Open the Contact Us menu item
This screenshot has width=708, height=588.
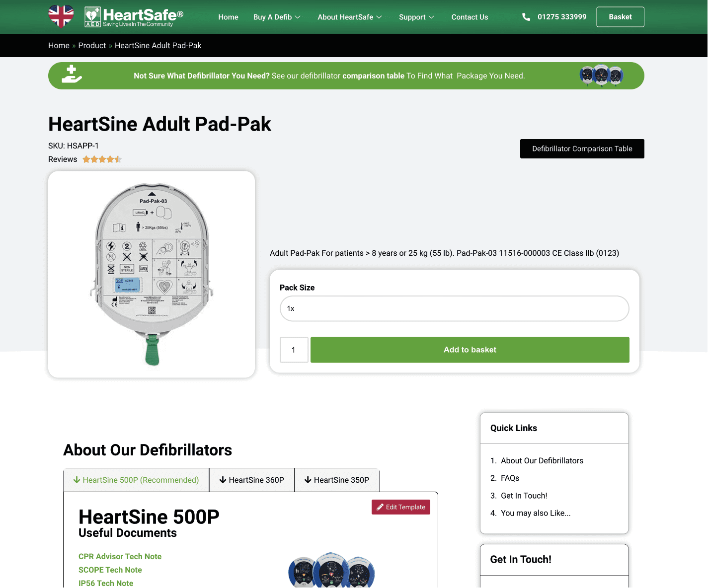pos(470,17)
